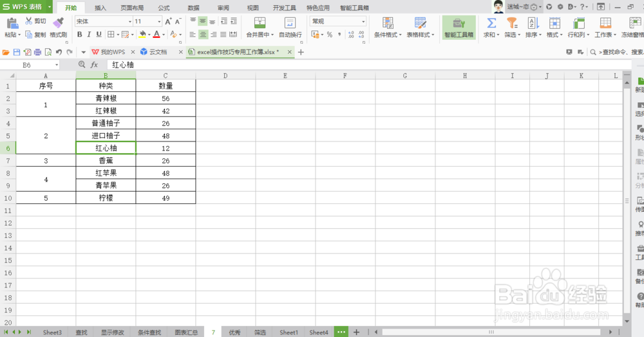Toggle horizontal center alignment

pyautogui.click(x=204, y=35)
